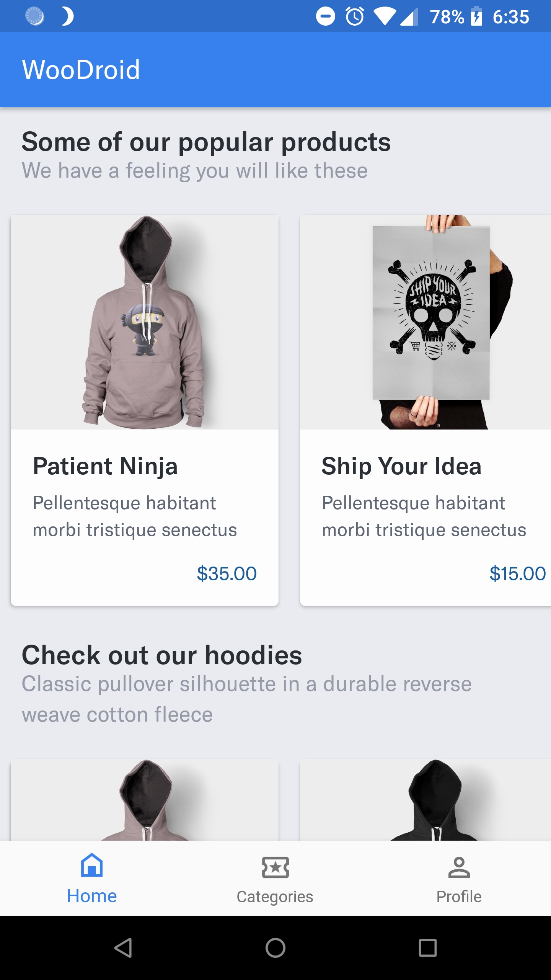Open the Ship Your Idea product title

[401, 466]
